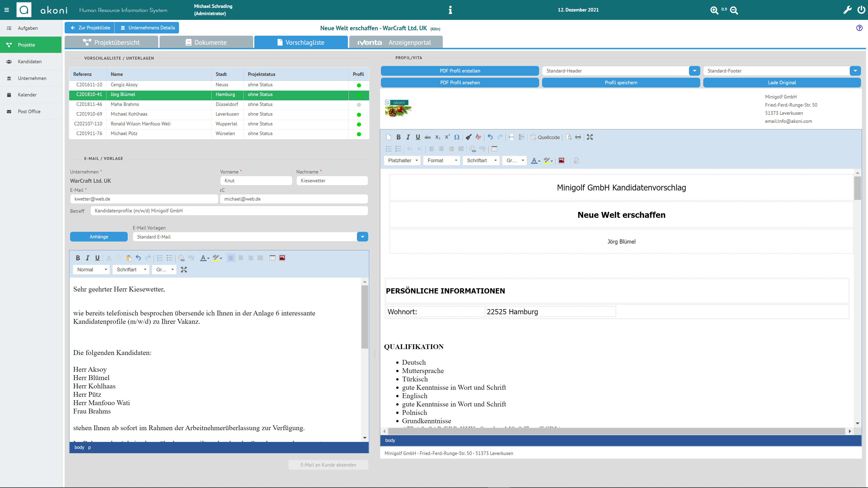
Task: Toggle underline in the profile editor toolbar
Action: 418,137
